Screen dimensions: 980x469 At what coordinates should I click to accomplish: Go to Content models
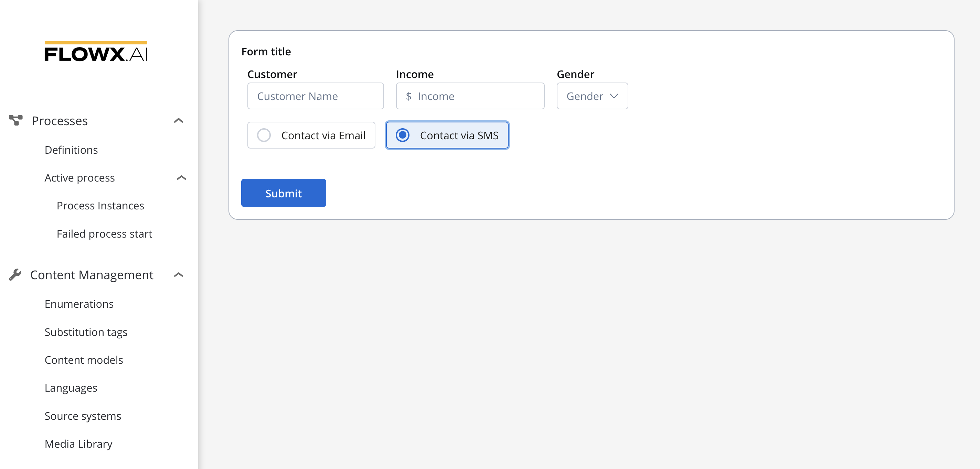pyautogui.click(x=84, y=360)
